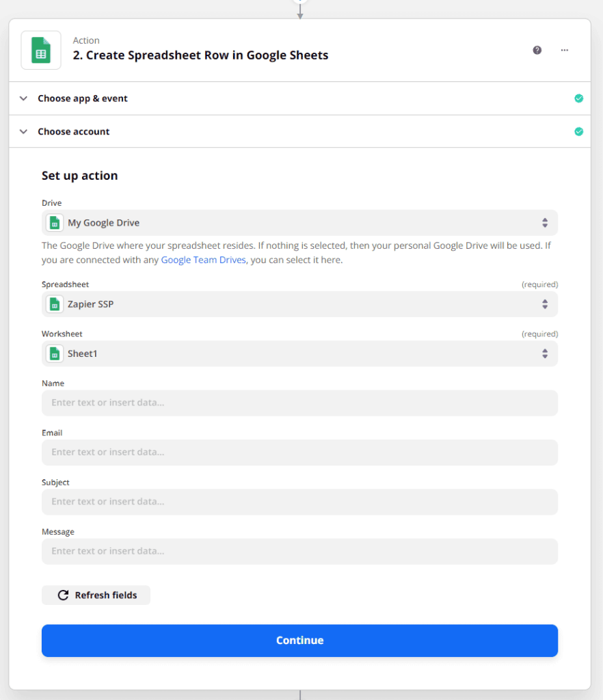Viewport: 603px width, 700px height.
Task: Click the Set up action heading
Action: [x=79, y=176]
